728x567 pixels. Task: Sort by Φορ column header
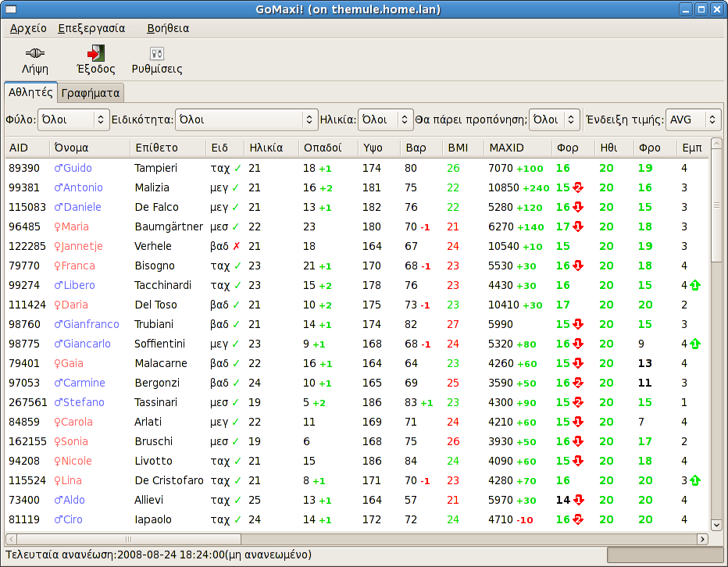[x=573, y=148]
